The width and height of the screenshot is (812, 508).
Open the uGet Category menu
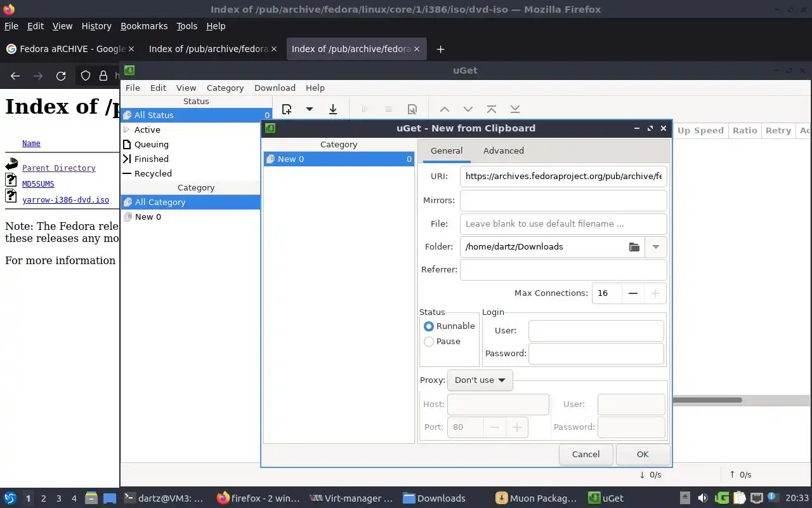(x=225, y=88)
